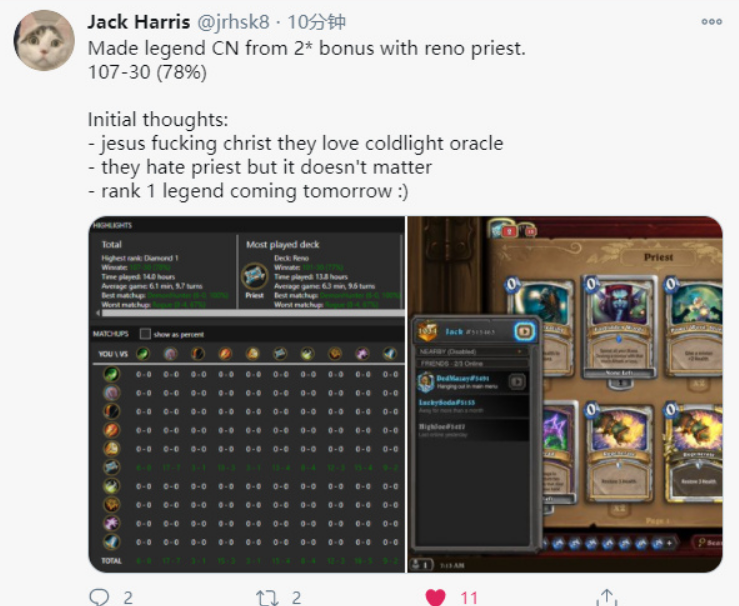Open the stats tracker screenshot image
739x606 pixels.
tap(247, 394)
